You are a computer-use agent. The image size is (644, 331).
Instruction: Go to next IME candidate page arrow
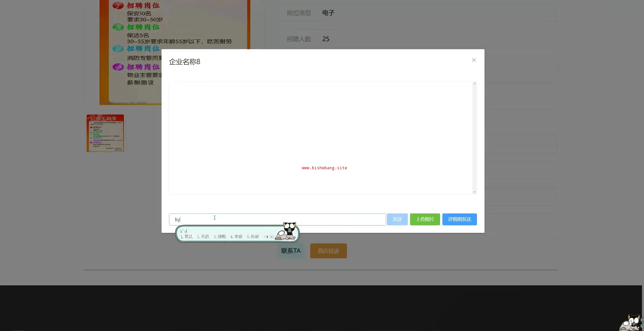click(267, 237)
